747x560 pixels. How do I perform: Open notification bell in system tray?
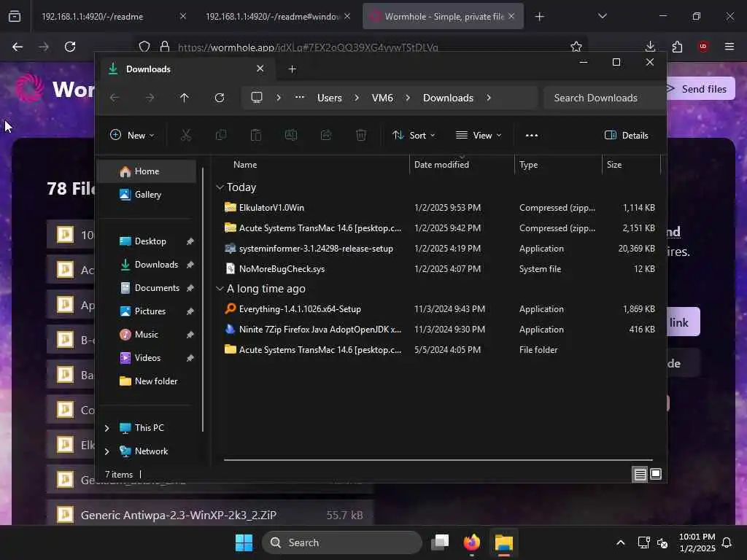pyautogui.click(x=727, y=542)
